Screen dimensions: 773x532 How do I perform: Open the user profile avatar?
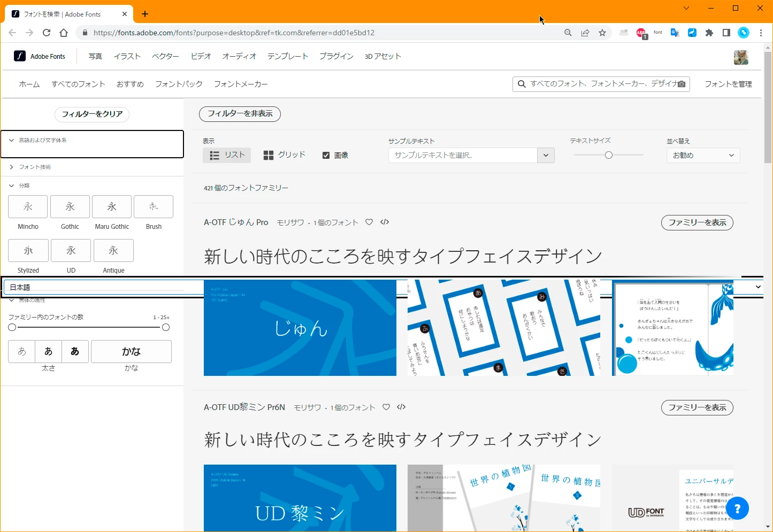coord(741,57)
